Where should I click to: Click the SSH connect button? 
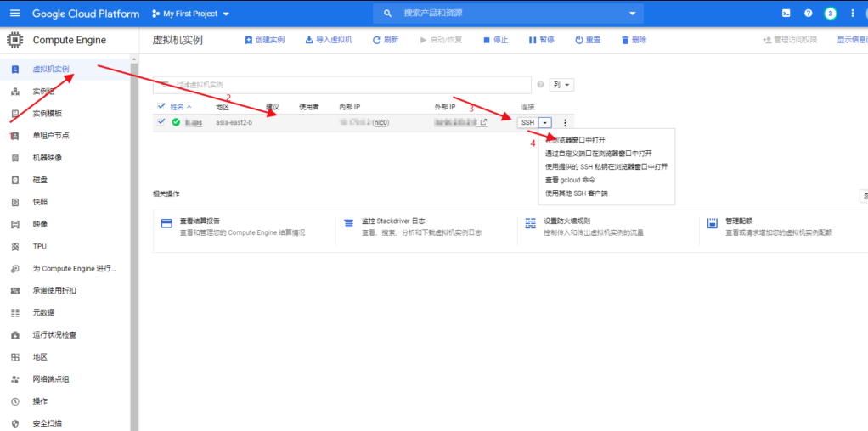[x=527, y=122]
